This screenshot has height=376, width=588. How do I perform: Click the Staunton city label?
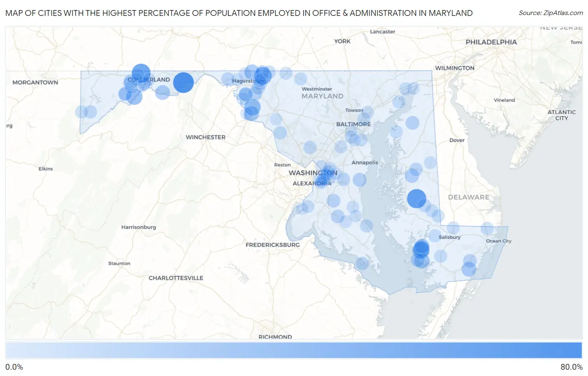(119, 263)
